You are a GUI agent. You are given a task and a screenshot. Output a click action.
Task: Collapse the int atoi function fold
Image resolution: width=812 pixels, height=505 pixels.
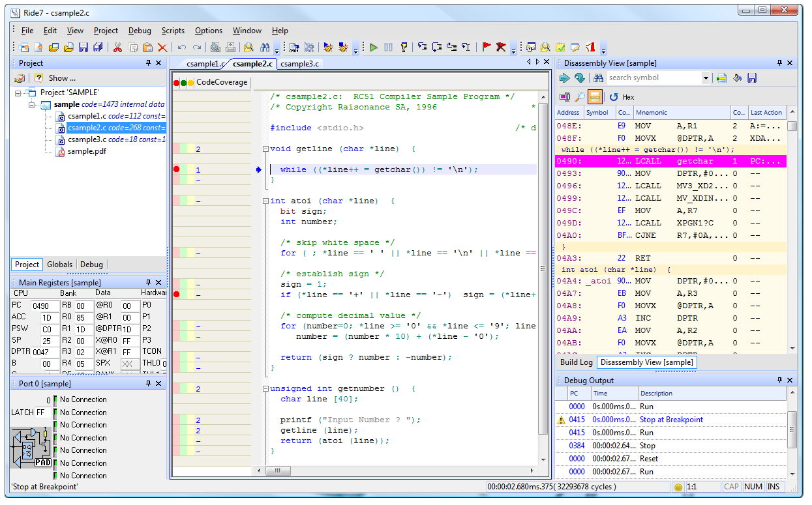coord(265,201)
